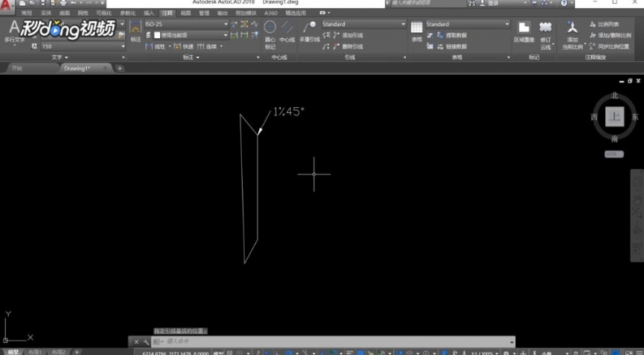Click the dimension break icon beside ISO-25
The height and width of the screenshot is (355, 644).
tap(234, 24)
